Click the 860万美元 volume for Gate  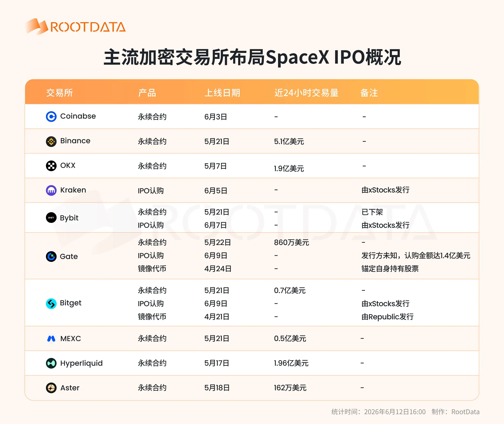[292, 243]
